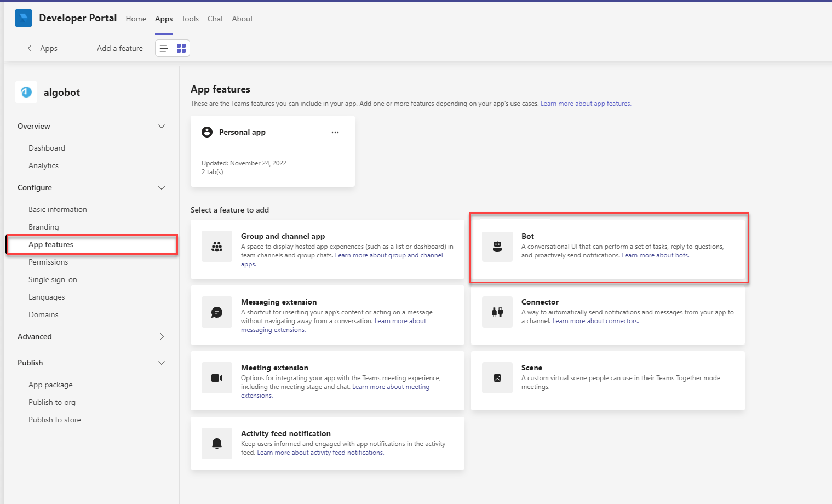Click Add a feature button
The image size is (832, 504).
tap(113, 48)
